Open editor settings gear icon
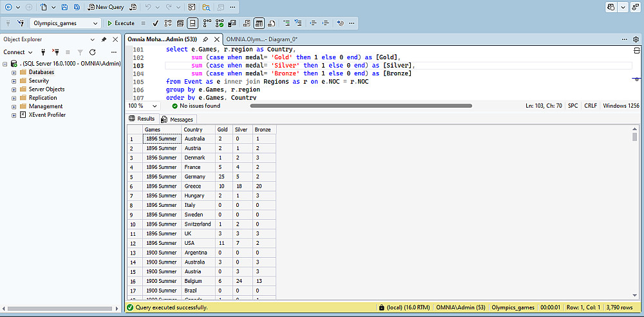Screen dimensions: 644x317 636,39
